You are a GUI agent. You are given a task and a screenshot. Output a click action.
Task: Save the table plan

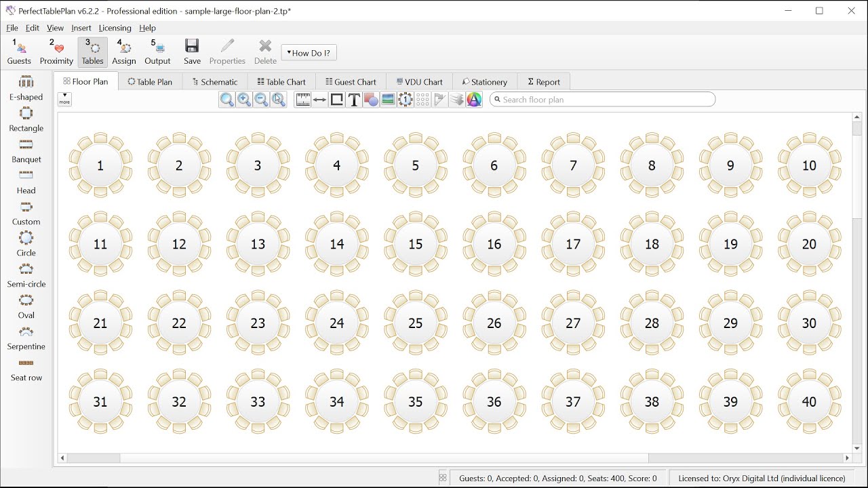point(192,52)
